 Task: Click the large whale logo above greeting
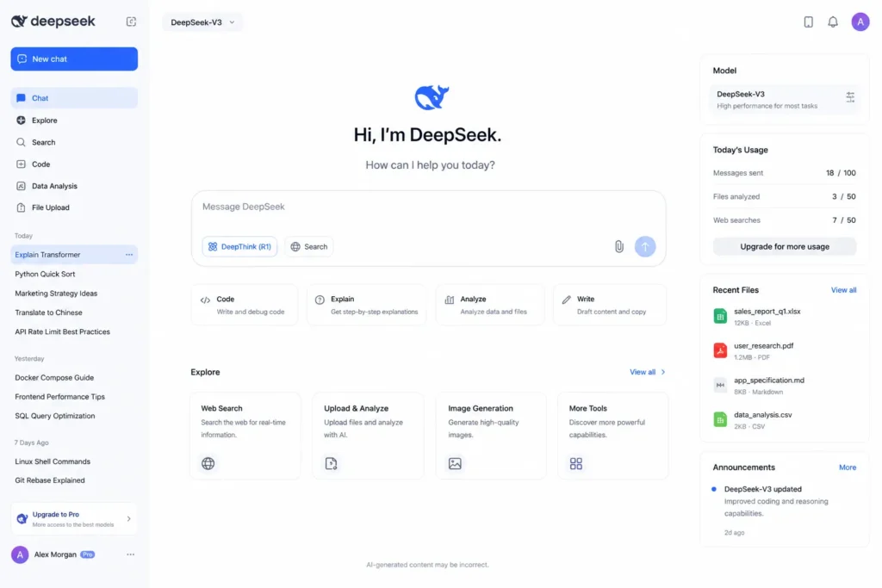[432, 97]
